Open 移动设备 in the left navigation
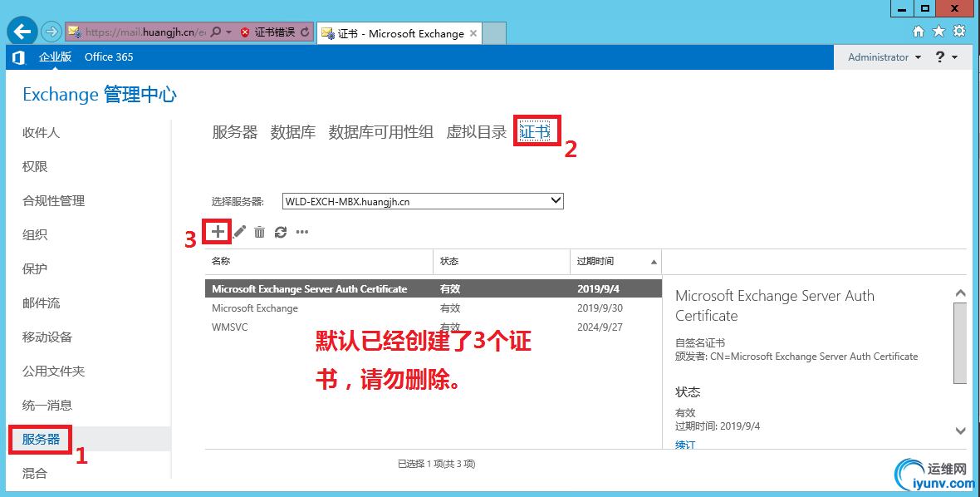Viewport: 980px width, 497px height. point(47,337)
